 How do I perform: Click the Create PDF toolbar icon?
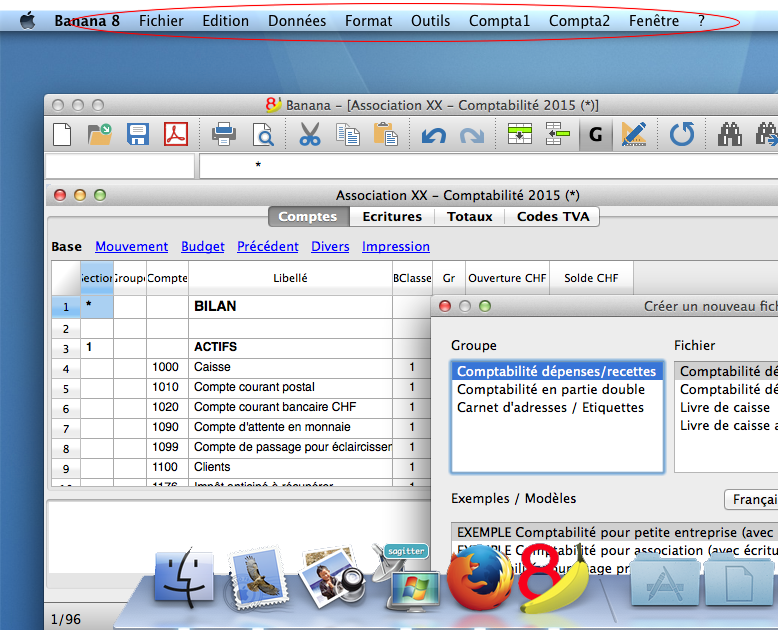click(x=176, y=134)
